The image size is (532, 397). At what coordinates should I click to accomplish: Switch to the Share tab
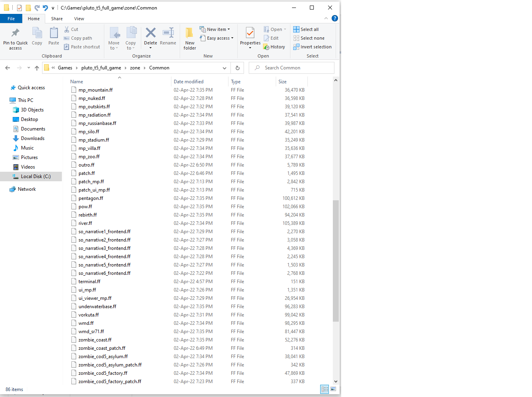coord(57,19)
